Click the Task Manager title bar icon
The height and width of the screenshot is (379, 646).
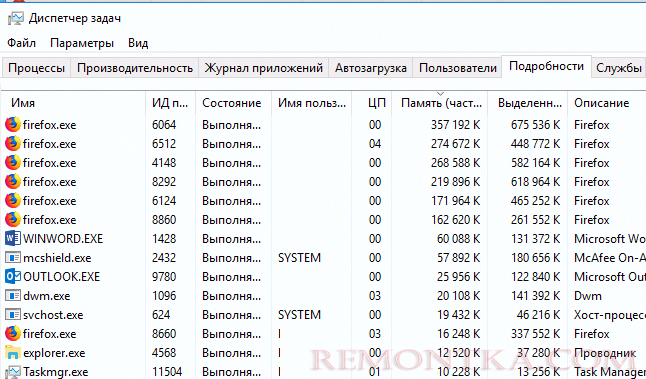(16, 19)
